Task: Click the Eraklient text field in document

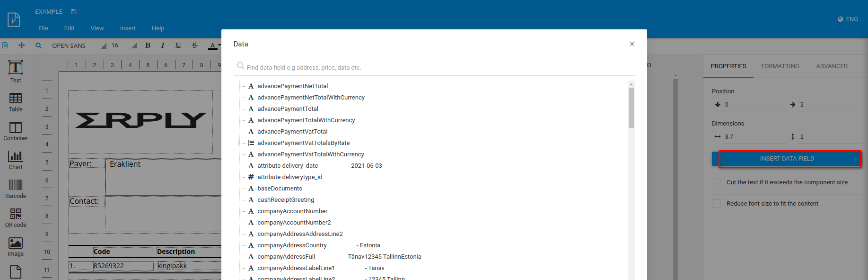Action: click(x=163, y=177)
